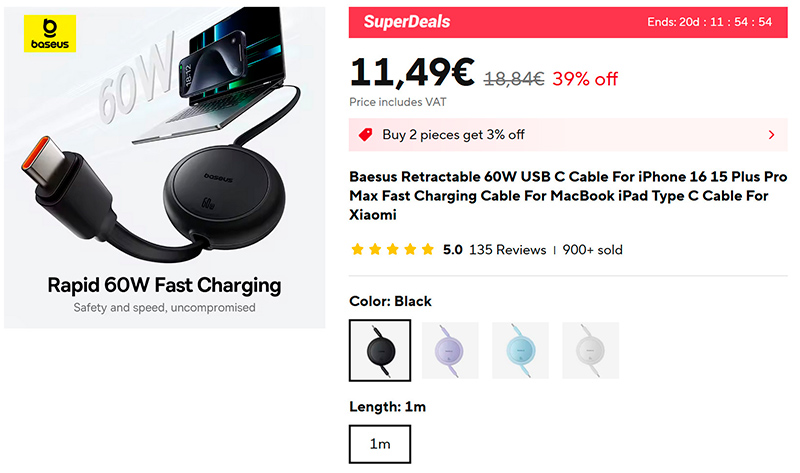The height and width of the screenshot is (473, 800).
Task: Expand the Buy 2 pieces offer arrow
Action: pyautogui.click(x=771, y=134)
